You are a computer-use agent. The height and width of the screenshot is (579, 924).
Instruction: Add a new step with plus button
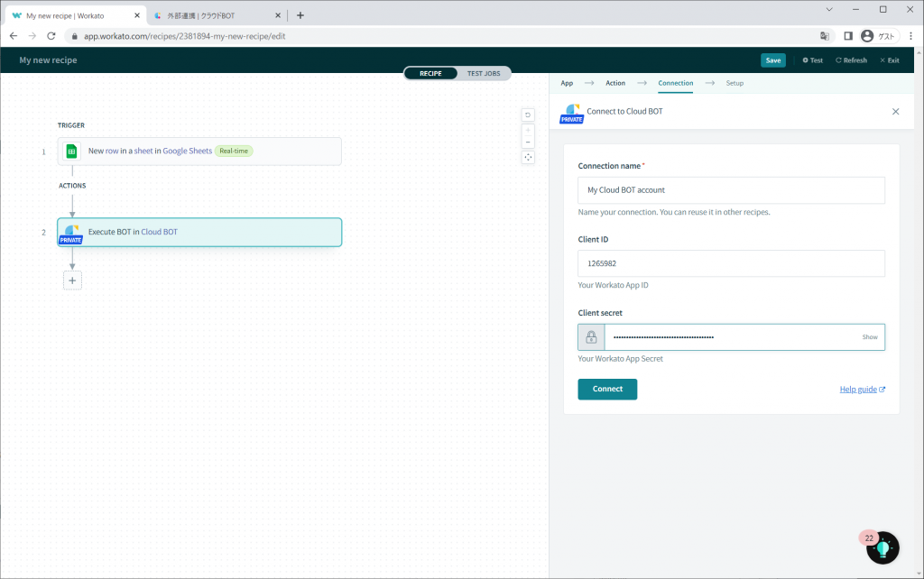(x=72, y=280)
